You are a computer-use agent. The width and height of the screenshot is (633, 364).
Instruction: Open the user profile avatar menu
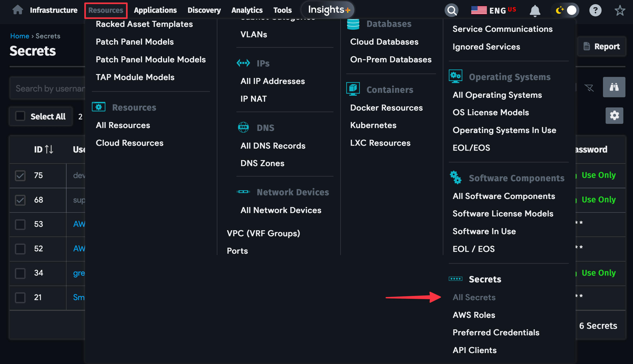click(x=572, y=10)
